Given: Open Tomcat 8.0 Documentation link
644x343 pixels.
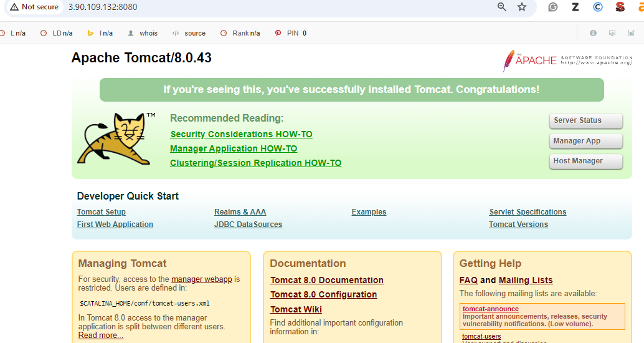Looking at the screenshot, I should pos(326,280).
